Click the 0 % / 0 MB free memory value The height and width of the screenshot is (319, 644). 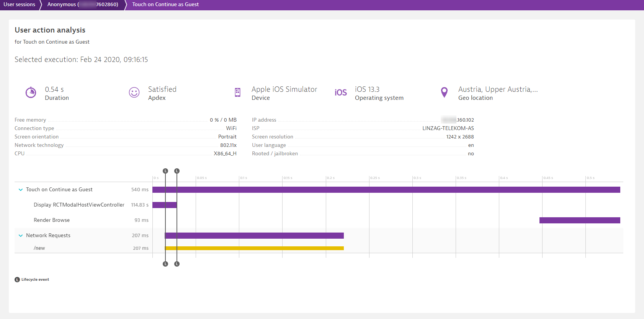(223, 120)
